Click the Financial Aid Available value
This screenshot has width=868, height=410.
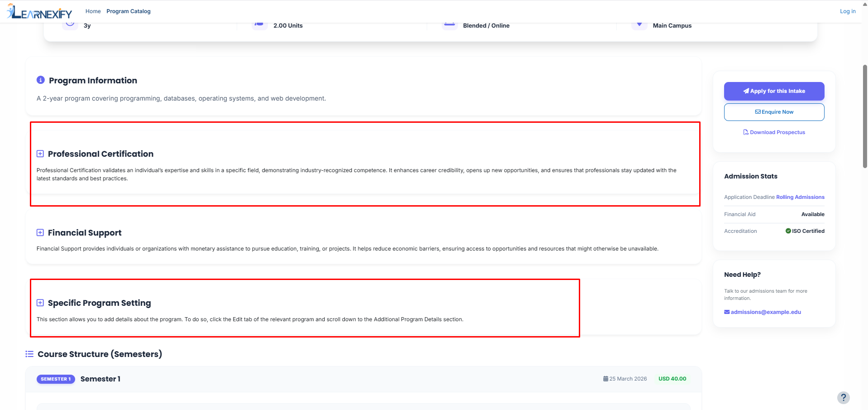point(813,214)
